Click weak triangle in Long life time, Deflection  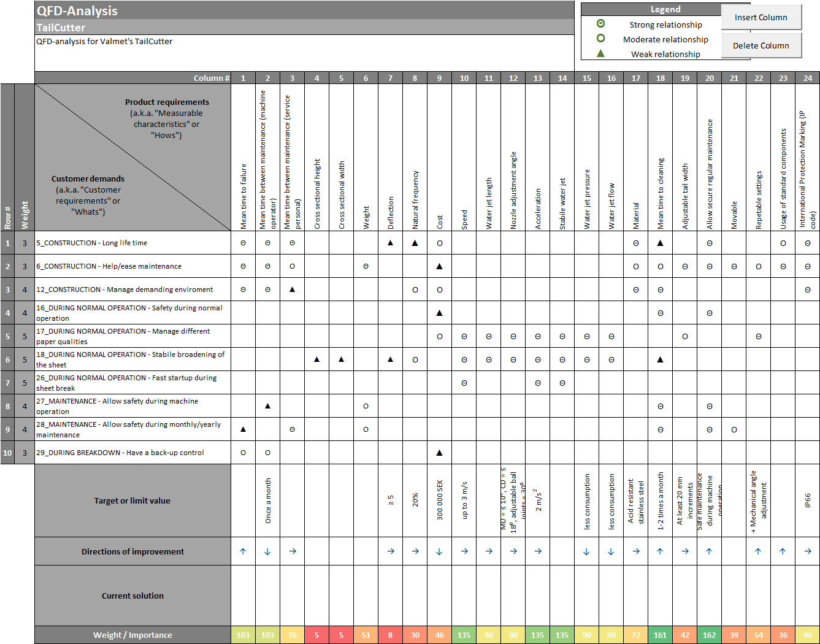pos(390,243)
